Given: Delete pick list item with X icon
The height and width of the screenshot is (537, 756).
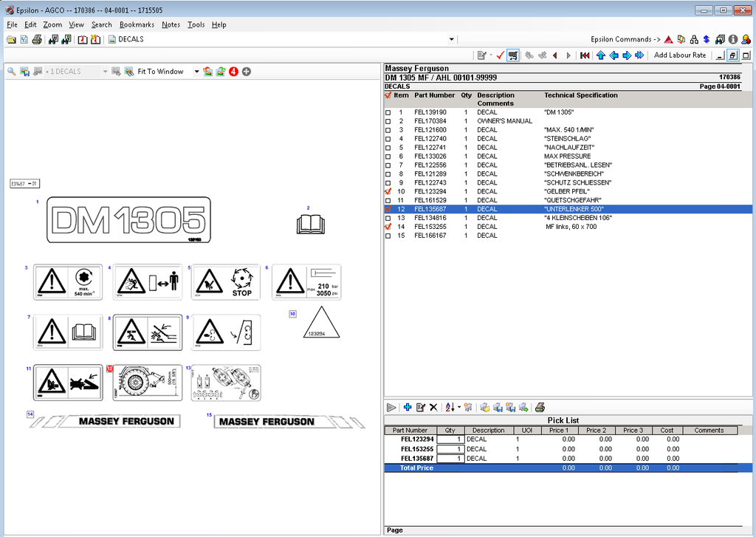Looking at the screenshot, I should 433,407.
